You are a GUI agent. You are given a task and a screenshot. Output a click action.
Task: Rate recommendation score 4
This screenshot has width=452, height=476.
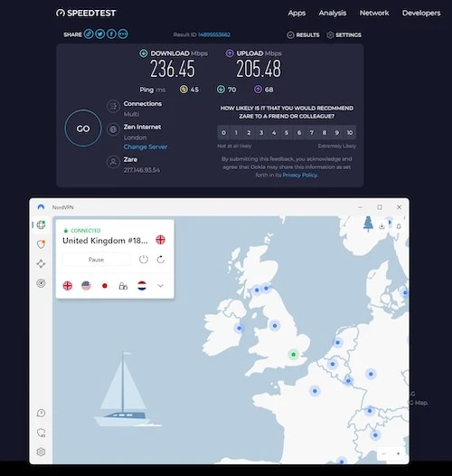(274, 133)
